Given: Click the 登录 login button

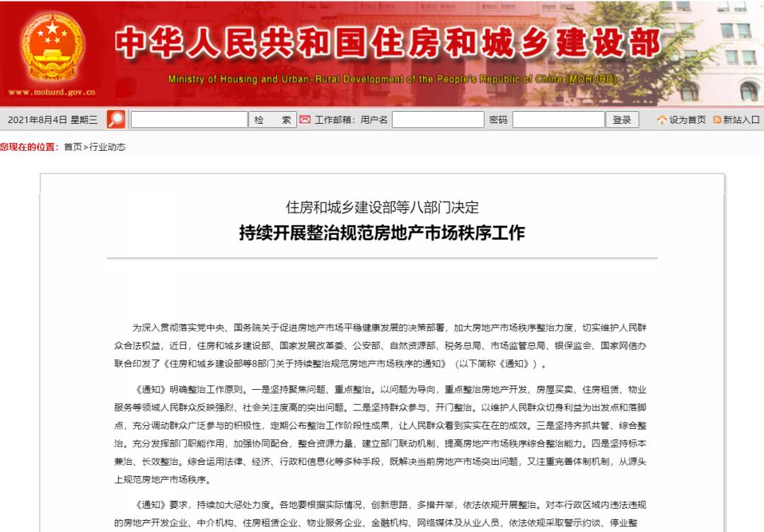Looking at the screenshot, I should pos(623,120).
